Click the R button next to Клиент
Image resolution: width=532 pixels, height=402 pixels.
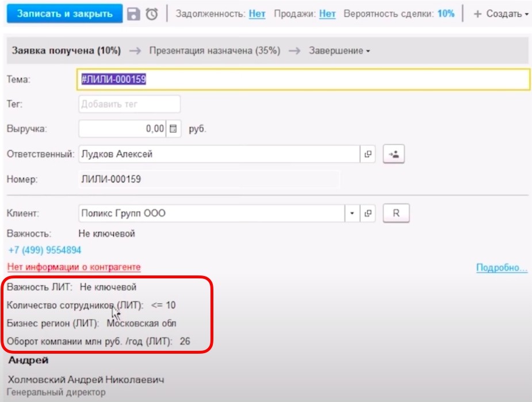click(396, 213)
